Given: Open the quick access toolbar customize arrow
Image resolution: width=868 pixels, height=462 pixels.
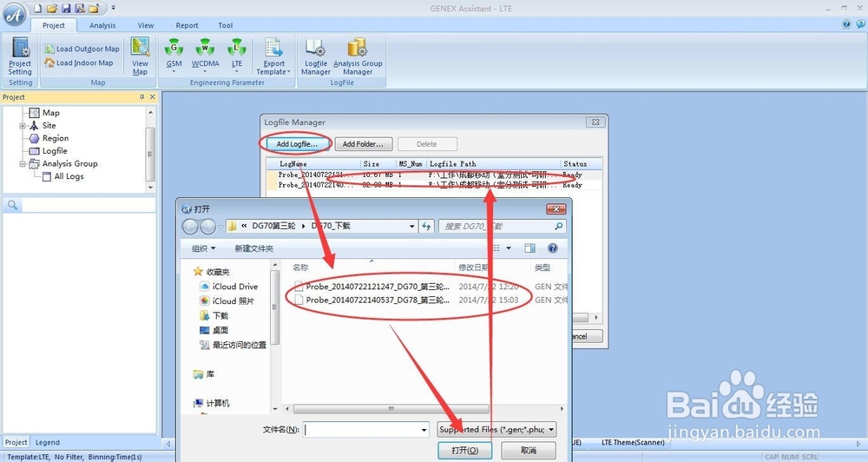Looking at the screenshot, I should 114,9.
